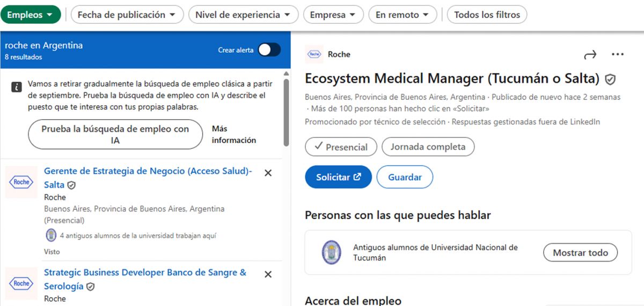Click the job list scrollbar
Screen dimensions: 644x306
[286, 113]
